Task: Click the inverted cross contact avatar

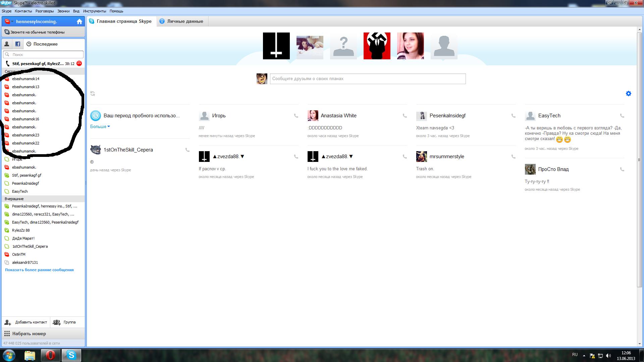Action: 276,46
